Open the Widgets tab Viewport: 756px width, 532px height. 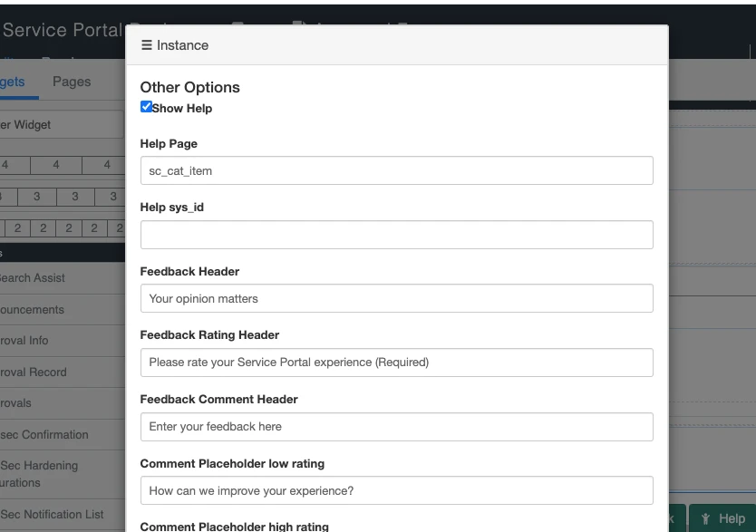pyautogui.click(x=13, y=81)
